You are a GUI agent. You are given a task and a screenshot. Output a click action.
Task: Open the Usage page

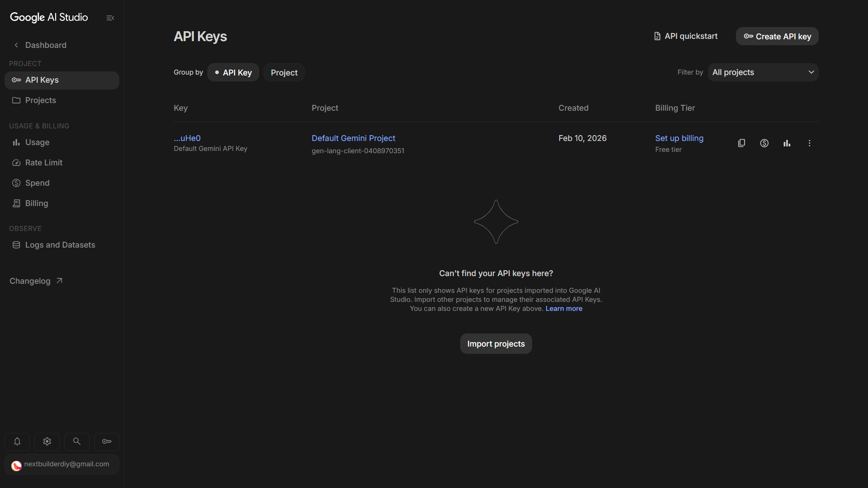tap(62, 142)
